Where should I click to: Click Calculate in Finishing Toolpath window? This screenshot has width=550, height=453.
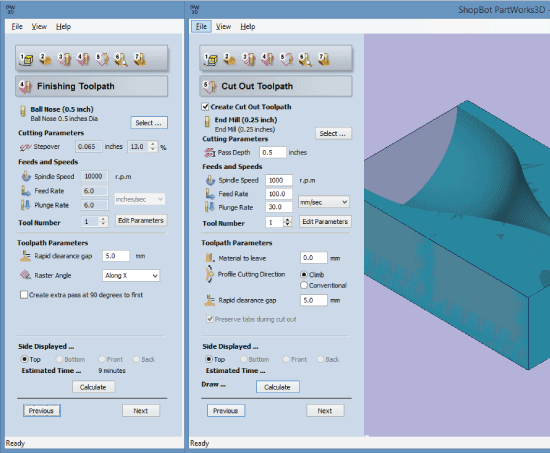pyautogui.click(x=93, y=387)
